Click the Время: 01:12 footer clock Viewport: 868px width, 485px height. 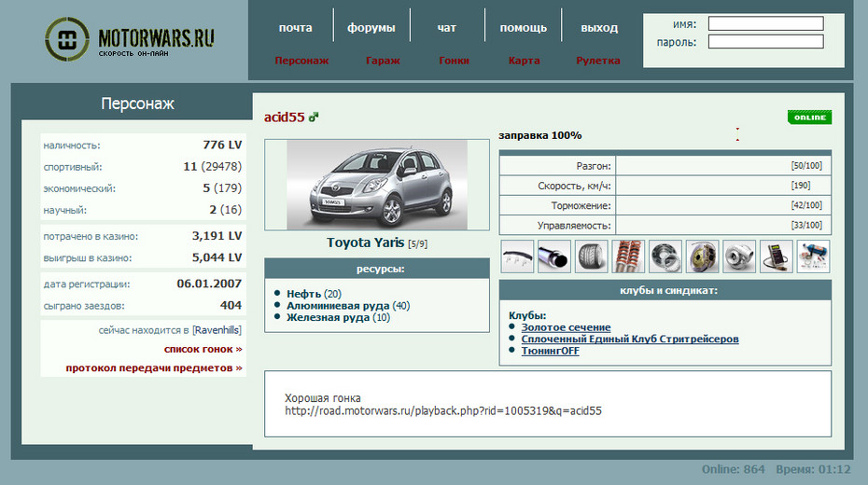pyautogui.click(x=813, y=469)
